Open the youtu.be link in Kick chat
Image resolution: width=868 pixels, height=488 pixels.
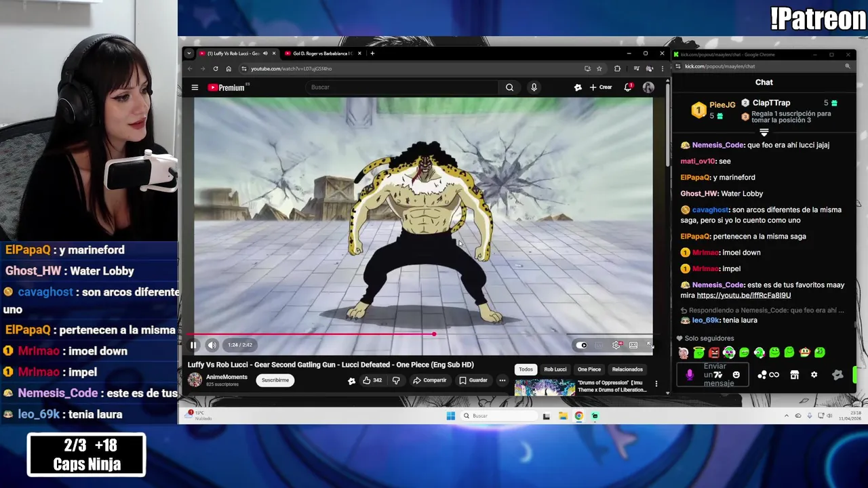[x=744, y=296]
